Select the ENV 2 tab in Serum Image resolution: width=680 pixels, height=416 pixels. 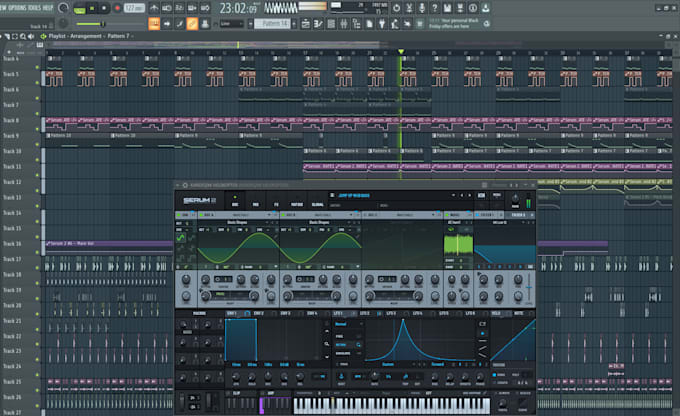pos(258,313)
